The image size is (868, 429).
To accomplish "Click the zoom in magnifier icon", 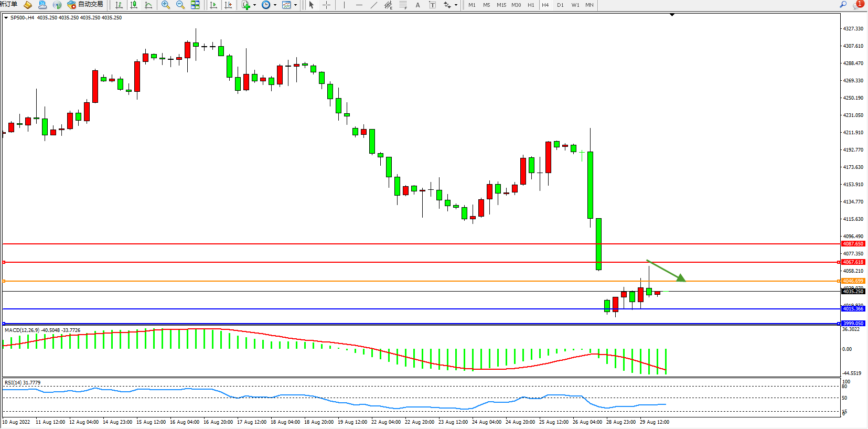I will [x=166, y=5].
